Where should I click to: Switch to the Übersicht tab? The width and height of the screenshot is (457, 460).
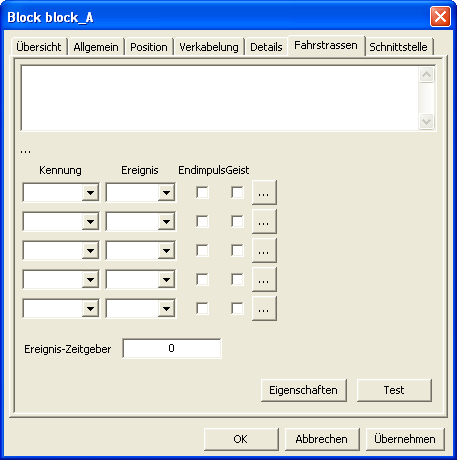pyautogui.click(x=39, y=47)
